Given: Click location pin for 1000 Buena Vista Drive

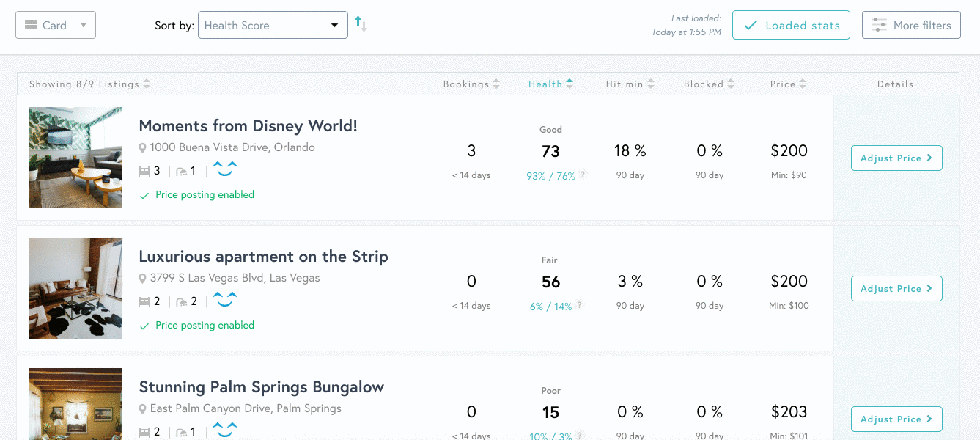Looking at the screenshot, I should [x=143, y=148].
